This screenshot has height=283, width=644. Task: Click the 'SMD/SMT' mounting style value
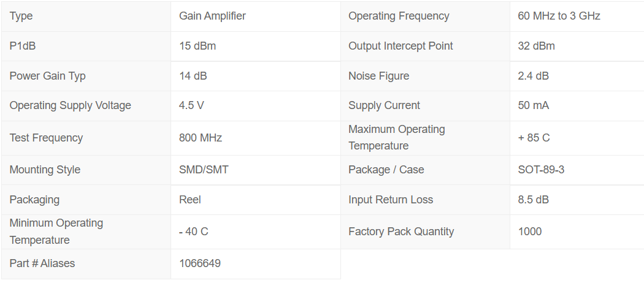pos(204,170)
